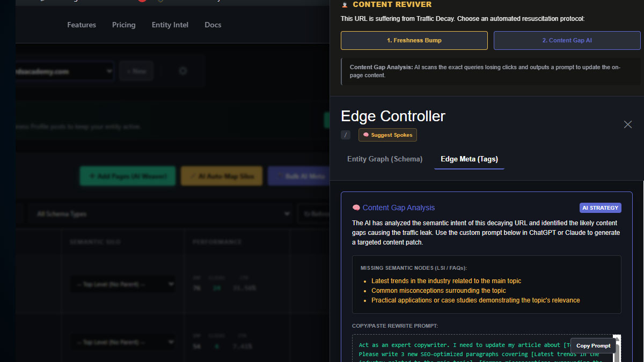
Task: Switch to the Edge Meta (Tags) tab
Action: coord(469,159)
